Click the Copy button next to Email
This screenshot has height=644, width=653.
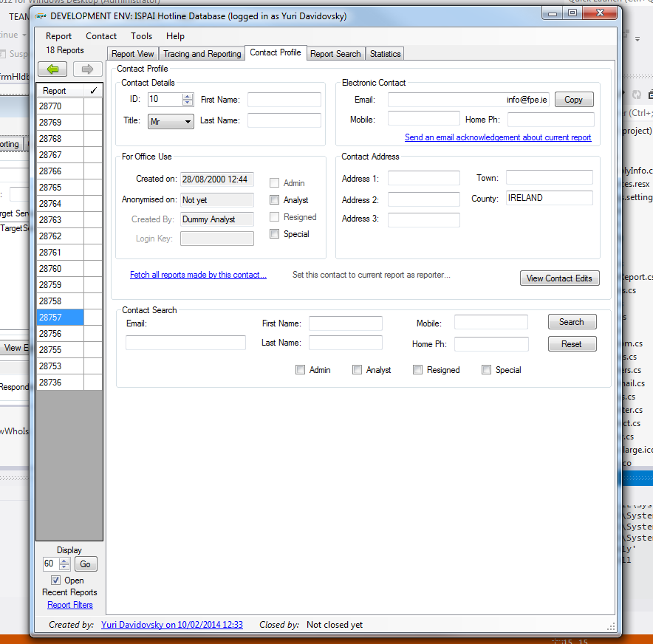(574, 100)
